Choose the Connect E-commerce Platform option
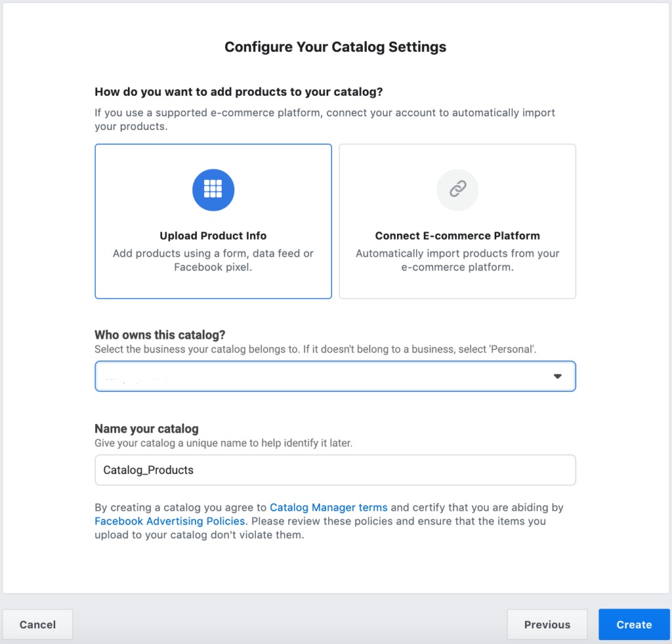The image size is (672, 644). pos(457,221)
